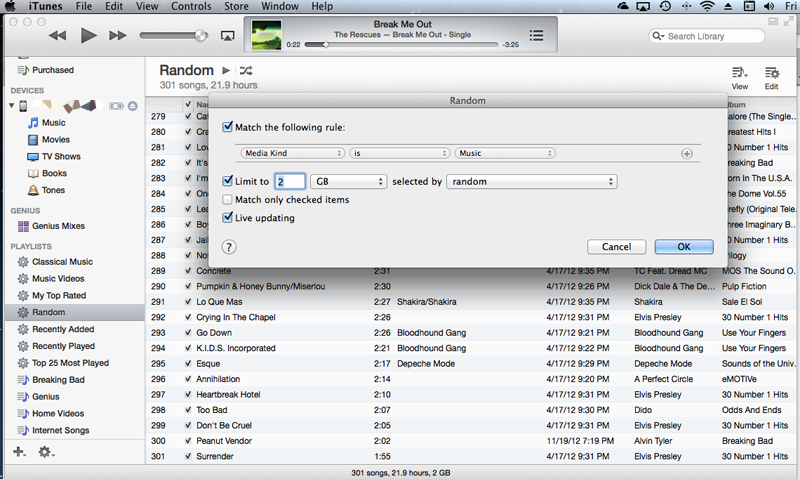This screenshot has height=479, width=800.
Task: Open the AirPlay output icon
Action: pos(228,36)
